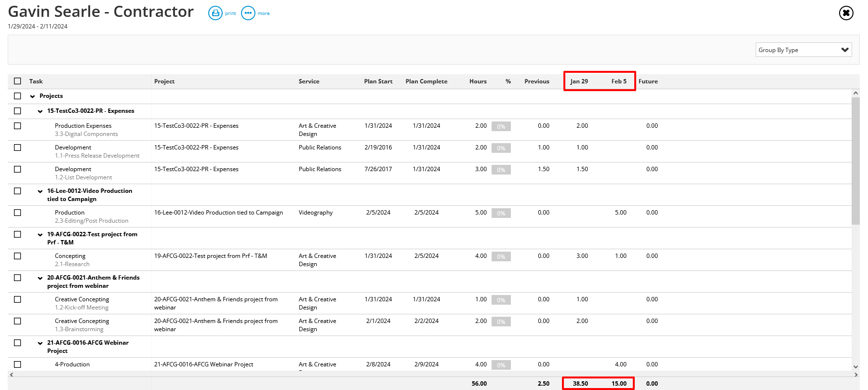Image resolution: width=868 pixels, height=390 pixels.
Task: Close the contractor report with the X
Action: click(x=846, y=13)
